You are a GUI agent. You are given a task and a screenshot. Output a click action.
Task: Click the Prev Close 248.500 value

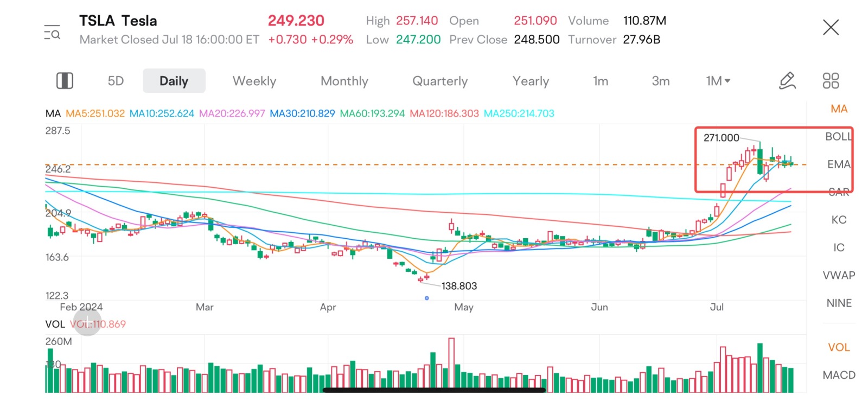[537, 40]
